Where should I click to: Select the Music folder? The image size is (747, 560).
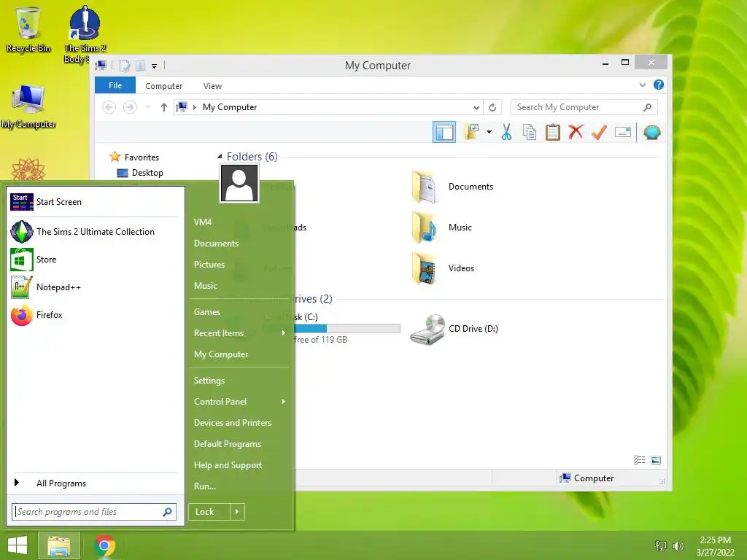pyautogui.click(x=442, y=227)
